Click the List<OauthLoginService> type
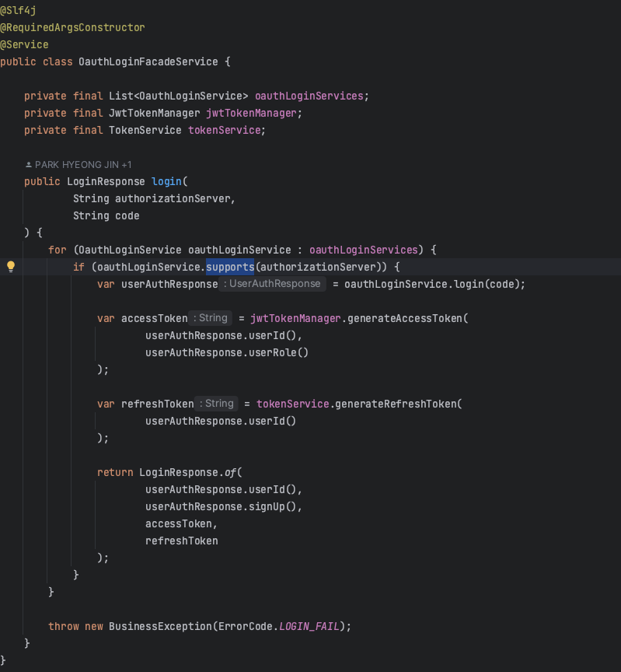 [179, 96]
